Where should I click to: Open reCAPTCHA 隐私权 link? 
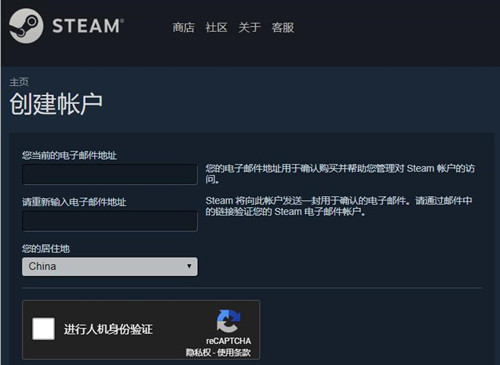click(x=198, y=352)
